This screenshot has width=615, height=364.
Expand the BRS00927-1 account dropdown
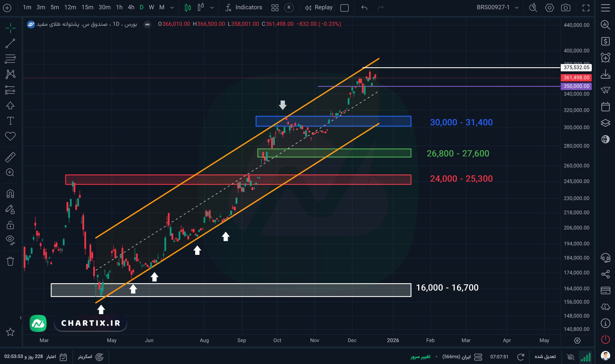click(517, 8)
